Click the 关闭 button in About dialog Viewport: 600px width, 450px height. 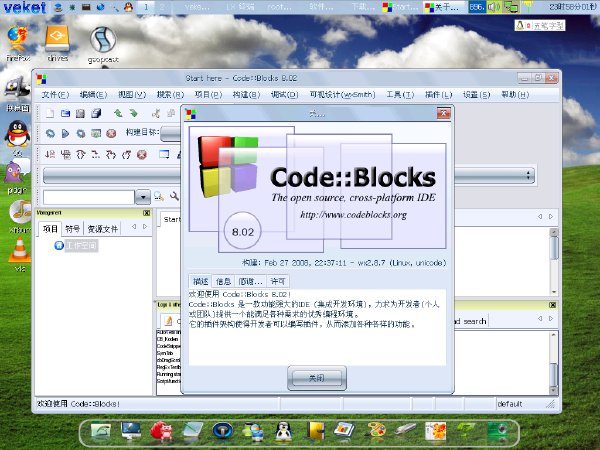317,378
